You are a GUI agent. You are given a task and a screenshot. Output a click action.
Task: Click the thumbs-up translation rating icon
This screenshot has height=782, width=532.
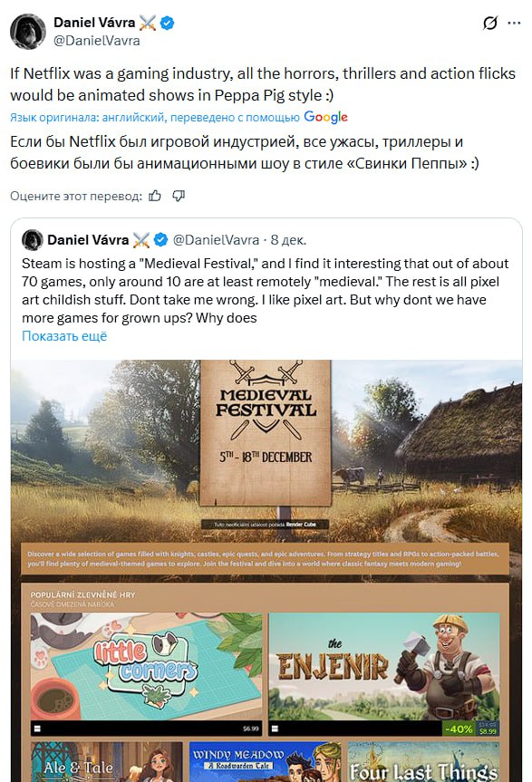click(155, 196)
